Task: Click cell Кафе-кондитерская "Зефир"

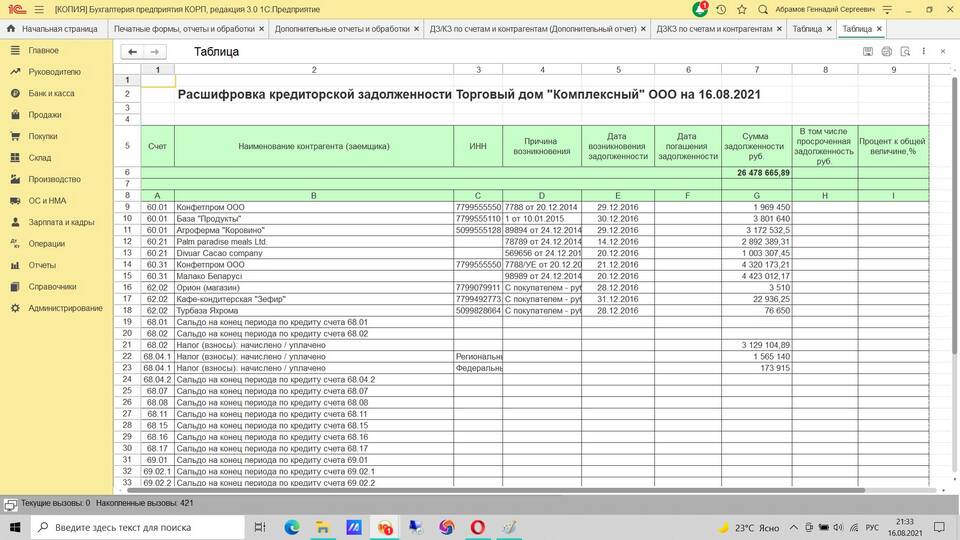Action: point(314,299)
